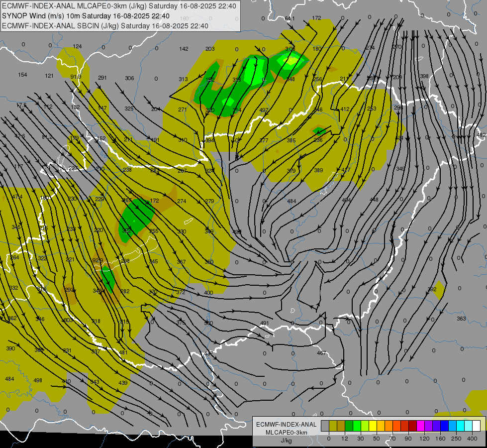Click the legend unit label J/kg

tap(286, 441)
